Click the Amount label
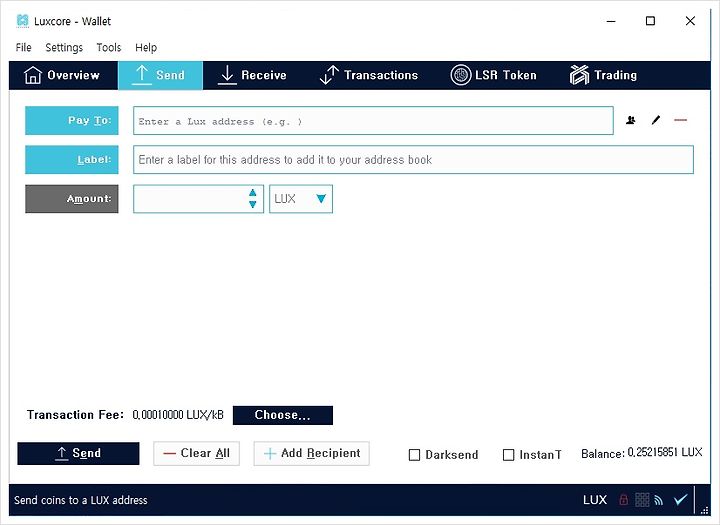 point(72,199)
